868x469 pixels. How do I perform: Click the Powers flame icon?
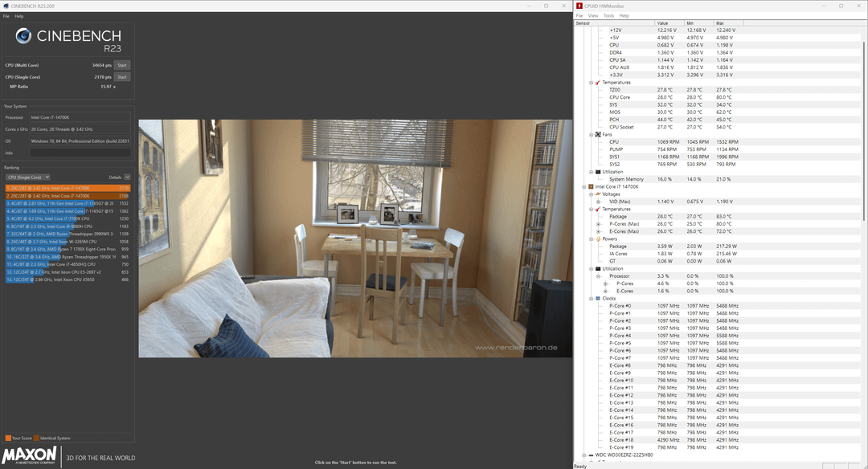598,239
